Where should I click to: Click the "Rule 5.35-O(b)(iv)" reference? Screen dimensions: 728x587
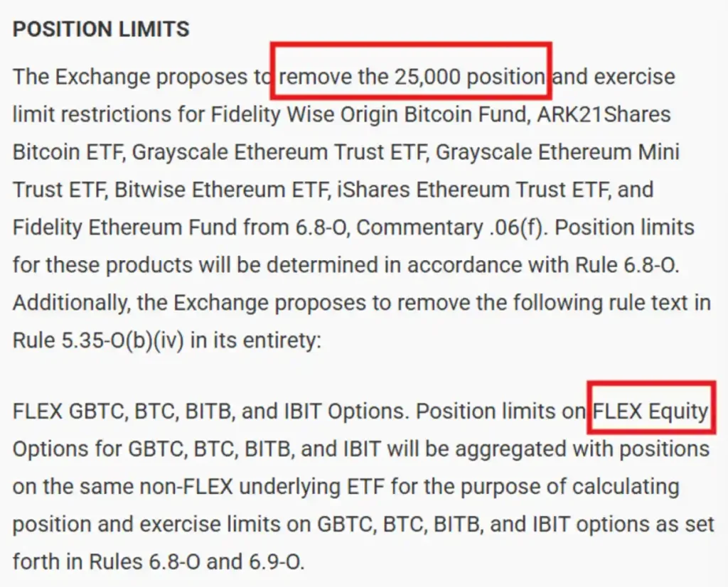pyautogui.click(x=99, y=340)
